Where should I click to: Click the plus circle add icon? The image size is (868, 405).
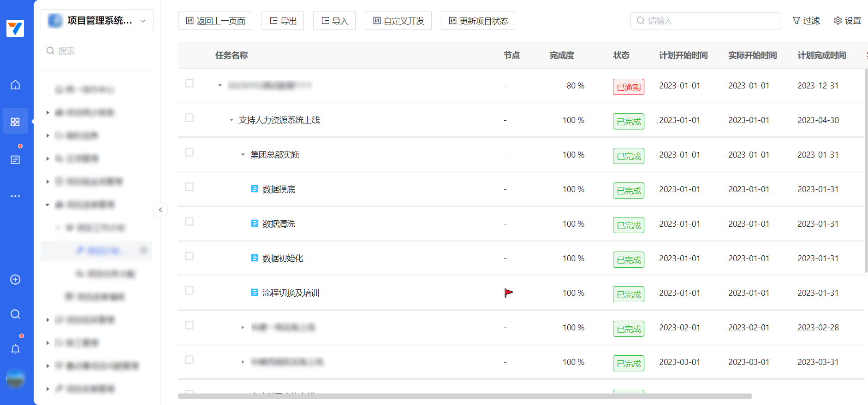15,280
